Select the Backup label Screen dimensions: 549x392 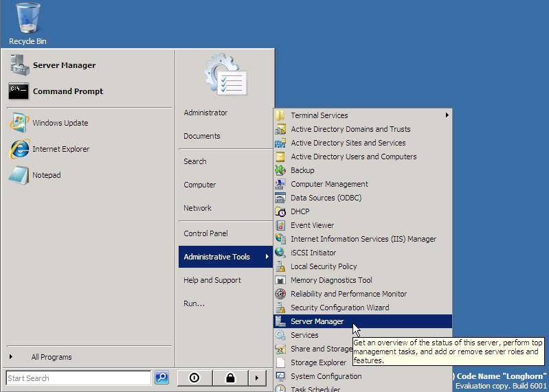coord(302,170)
